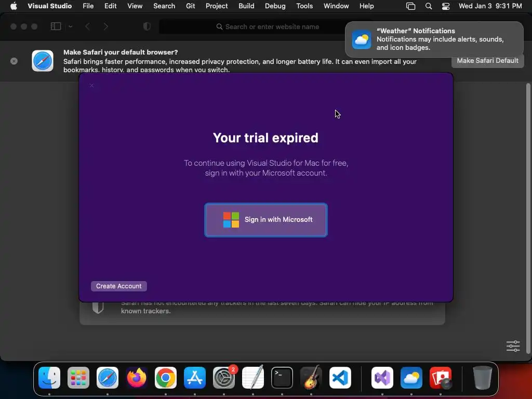
Task: Open GarageBand from the Dock
Action: [311, 378]
